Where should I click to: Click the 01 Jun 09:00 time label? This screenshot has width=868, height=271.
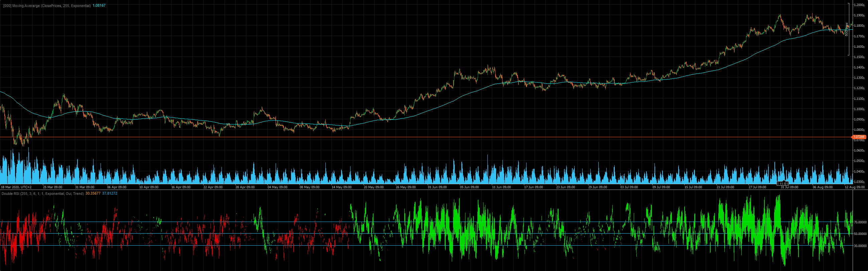point(437,187)
